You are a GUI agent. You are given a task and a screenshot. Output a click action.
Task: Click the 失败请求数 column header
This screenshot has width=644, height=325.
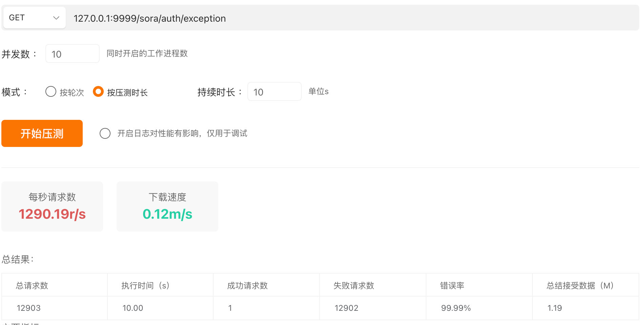pyautogui.click(x=354, y=285)
